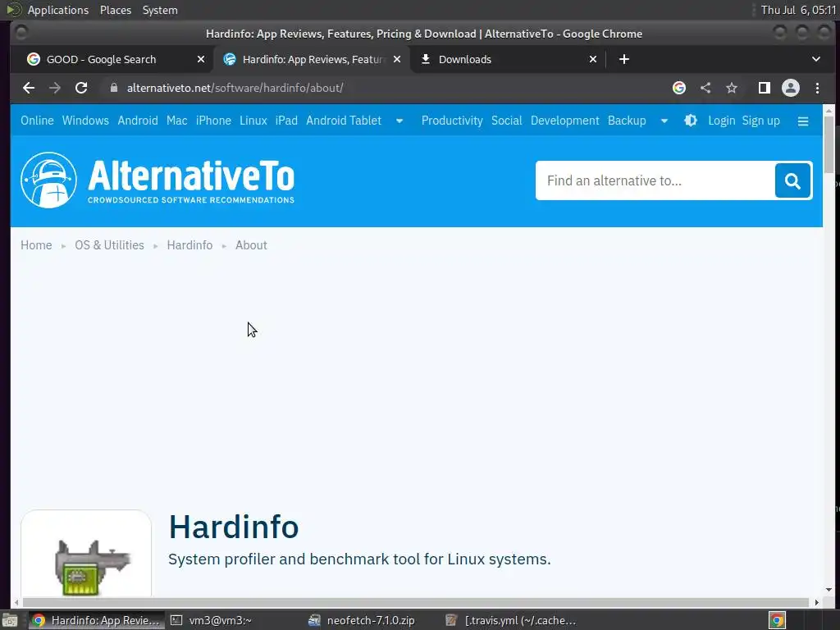Image resolution: width=840 pixels, height=630 pixels.
Task: Click the Hardinfo app icon thumbnail
Action: click(86, 555)
